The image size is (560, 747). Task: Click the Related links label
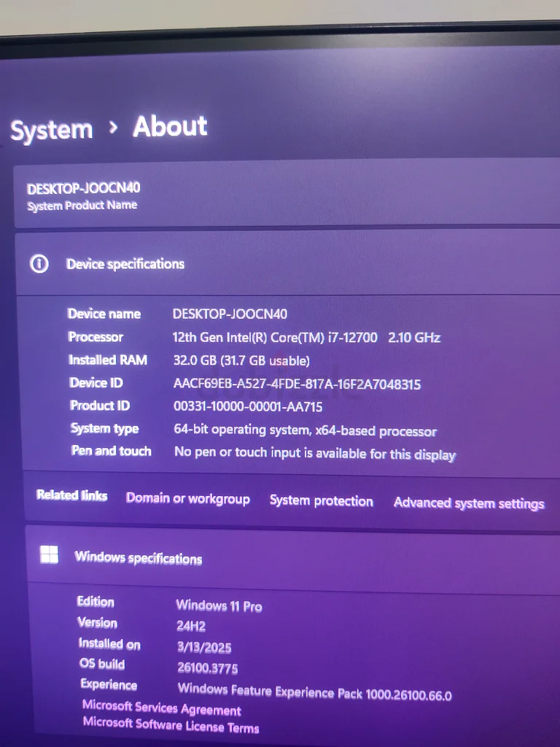pos(72,495)
